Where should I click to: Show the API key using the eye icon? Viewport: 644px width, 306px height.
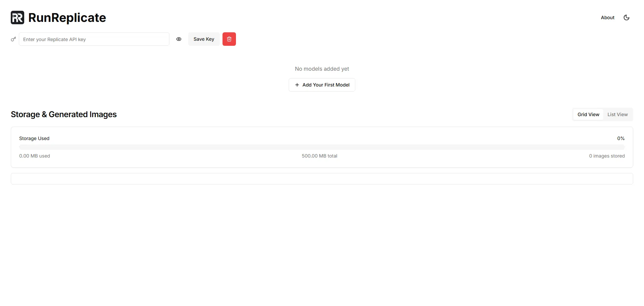point(179,39)
